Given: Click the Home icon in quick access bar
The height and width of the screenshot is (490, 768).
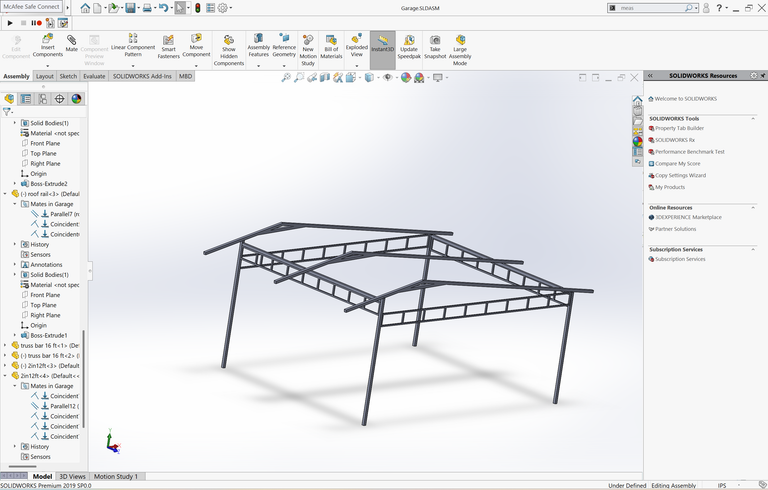Looking at the screenshot, I should tap(85, 8).
